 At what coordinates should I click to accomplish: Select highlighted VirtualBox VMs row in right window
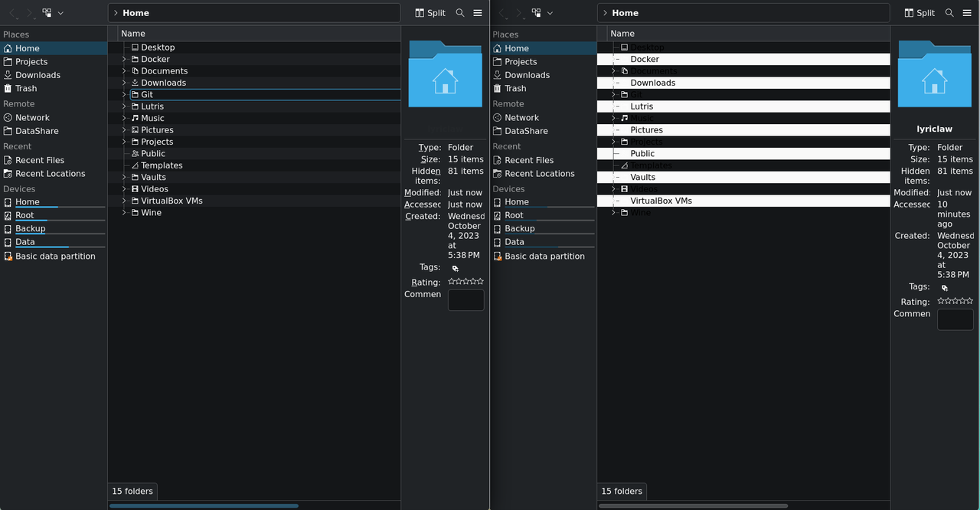tap(743, 201)
